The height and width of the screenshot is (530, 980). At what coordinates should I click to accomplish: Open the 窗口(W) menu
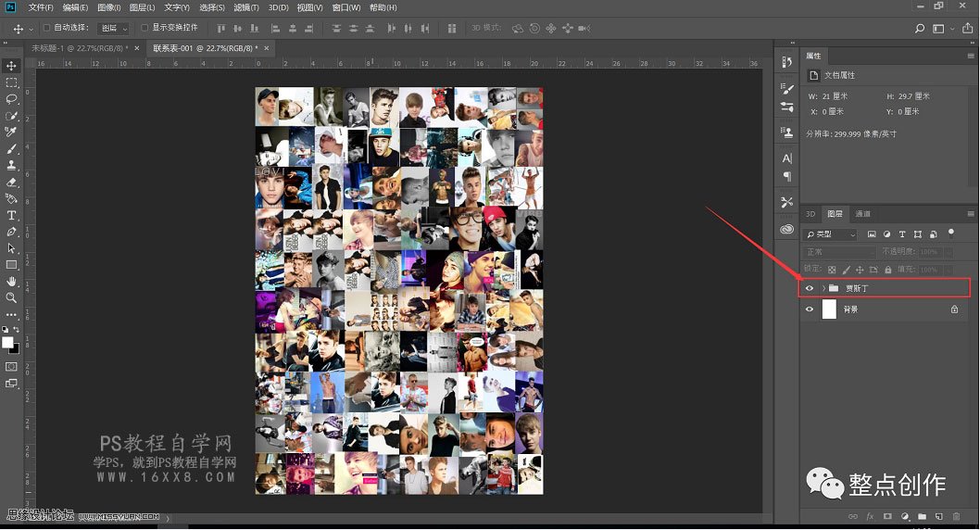(x=346, y=7)
